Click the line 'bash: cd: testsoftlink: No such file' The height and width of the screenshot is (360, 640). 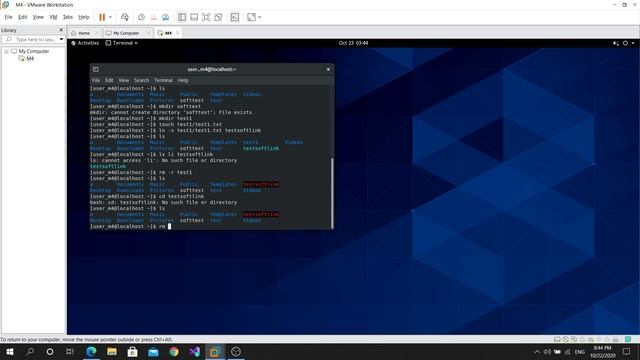[163, 202]
